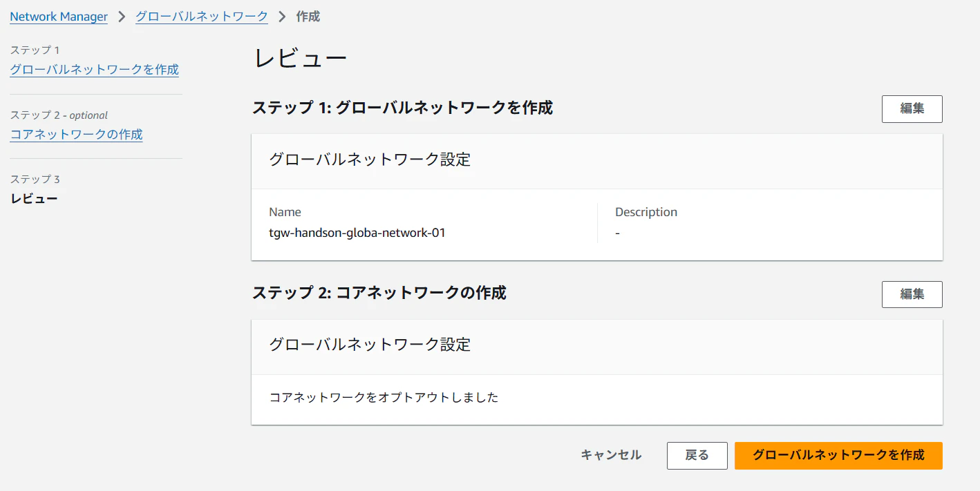
Task: Click the Description field label
Action: 646,212
